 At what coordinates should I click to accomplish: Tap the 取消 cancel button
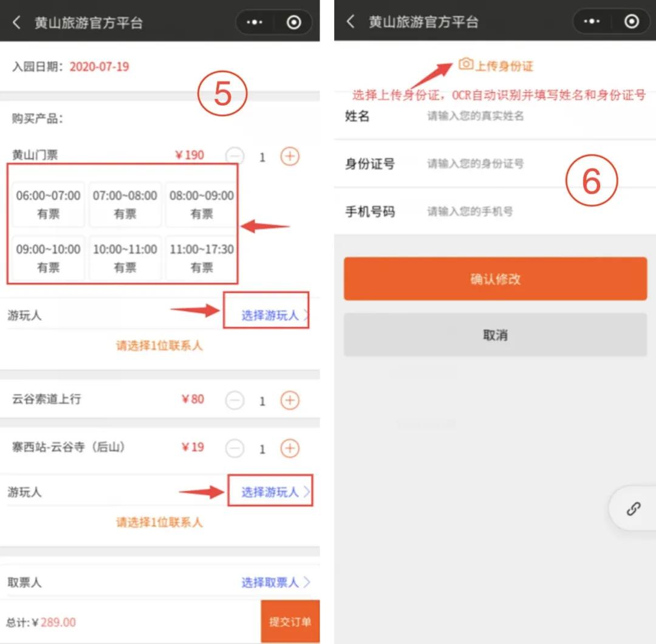point(494,335)
